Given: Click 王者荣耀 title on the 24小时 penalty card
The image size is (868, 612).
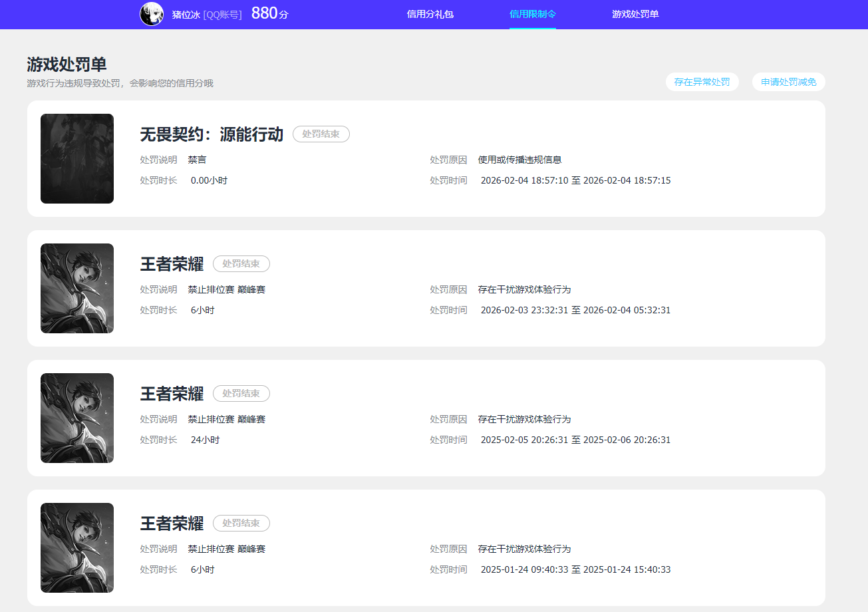Looking at the screenshot, I should coord(172,394).
